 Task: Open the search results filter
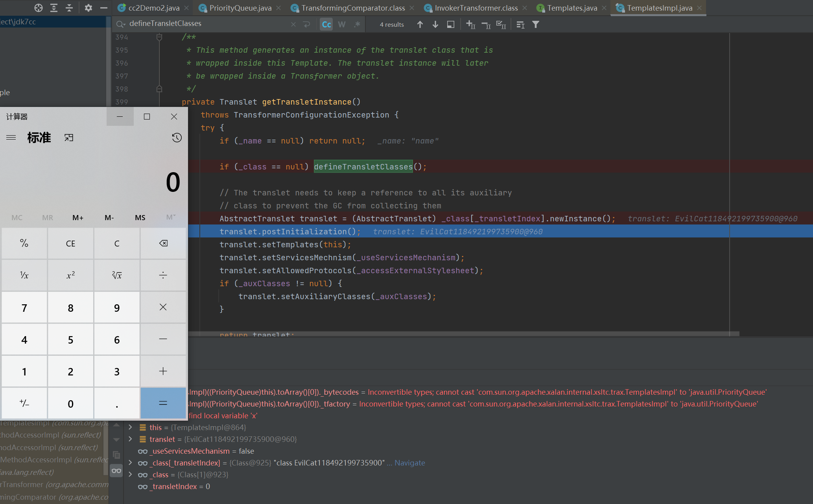pos(535,24)
